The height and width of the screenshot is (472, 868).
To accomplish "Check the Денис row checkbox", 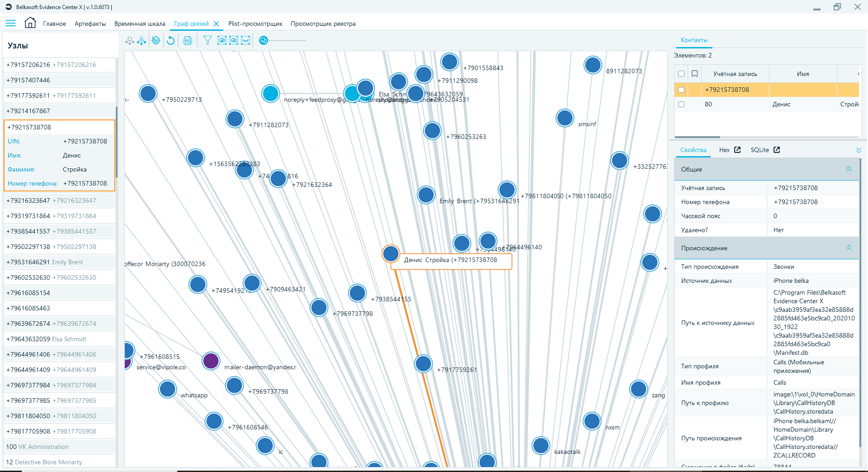I will coord(681,104).
